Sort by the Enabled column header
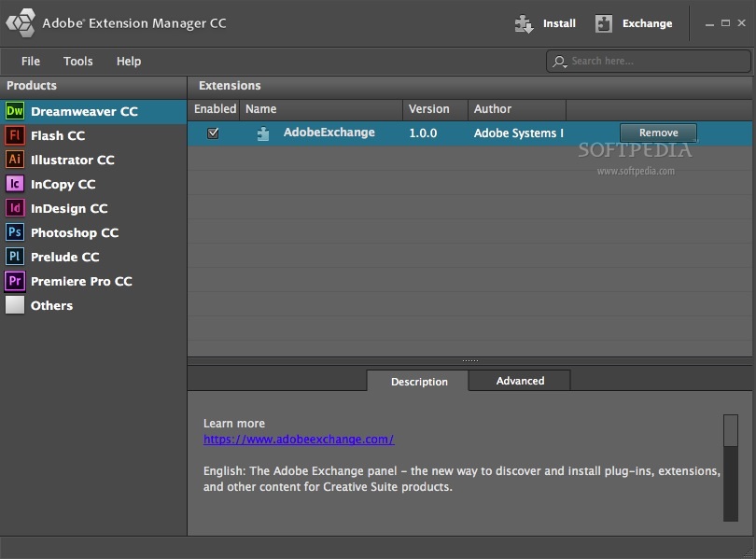756x559 pixels. 214,109
